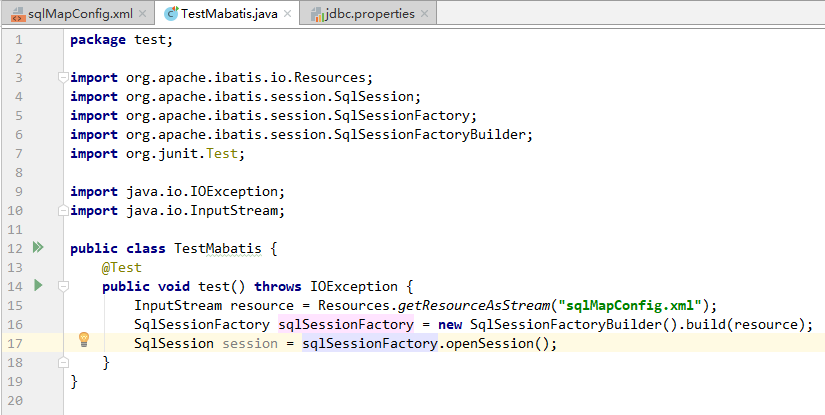Click build(resource) on line 16
825x415 pixels.
pos(744,325)
